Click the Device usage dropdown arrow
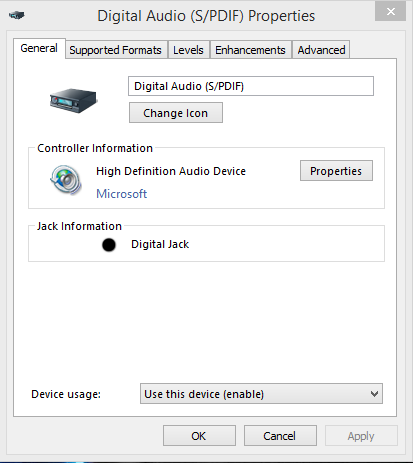 (374, 394)
